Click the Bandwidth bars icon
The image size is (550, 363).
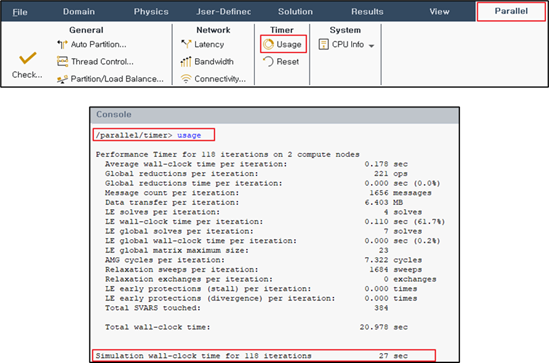[x=186, y=62]
